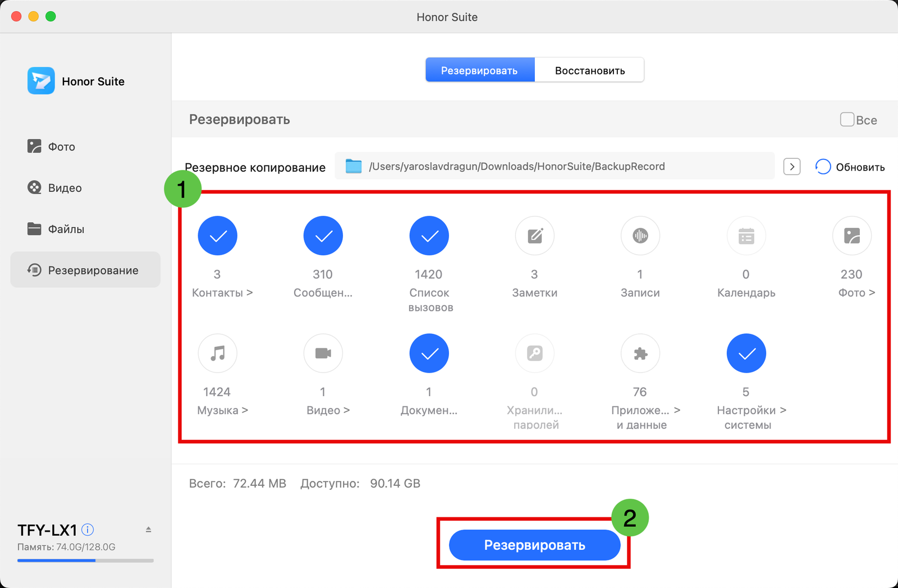Click the TFY-LX1 device name
This screenshot has width=898, height=588.
(47, 530)
